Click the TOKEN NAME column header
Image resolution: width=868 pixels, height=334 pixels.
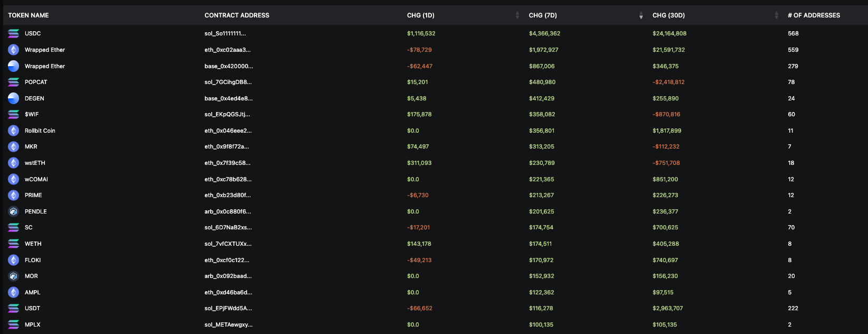coord(29,15)
